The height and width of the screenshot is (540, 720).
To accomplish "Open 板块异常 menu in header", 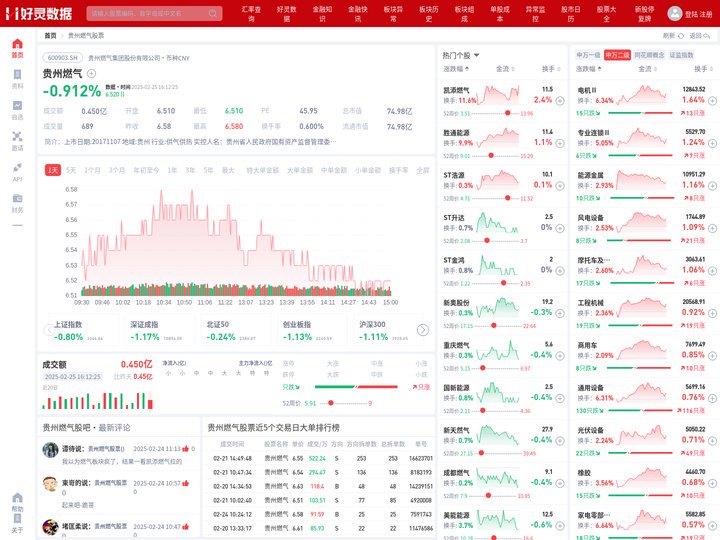I will click(394, 14).
